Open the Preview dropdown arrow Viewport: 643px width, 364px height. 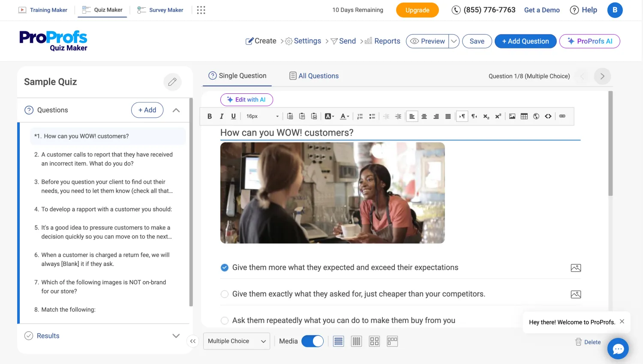click(454, 41)
